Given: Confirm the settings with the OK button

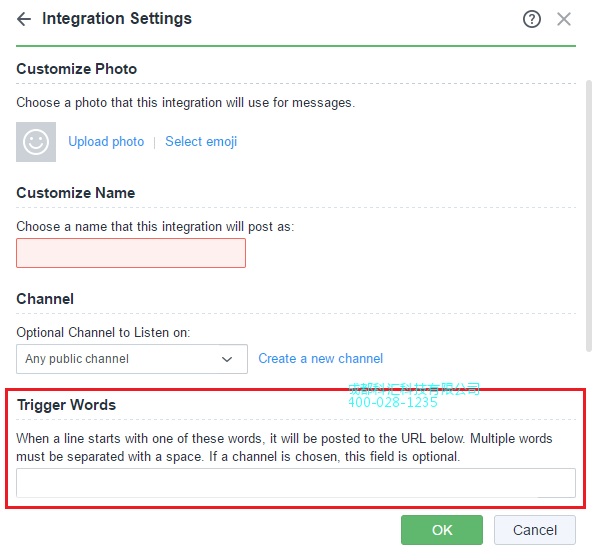Looking at the screenshot, I should (442, 530).
